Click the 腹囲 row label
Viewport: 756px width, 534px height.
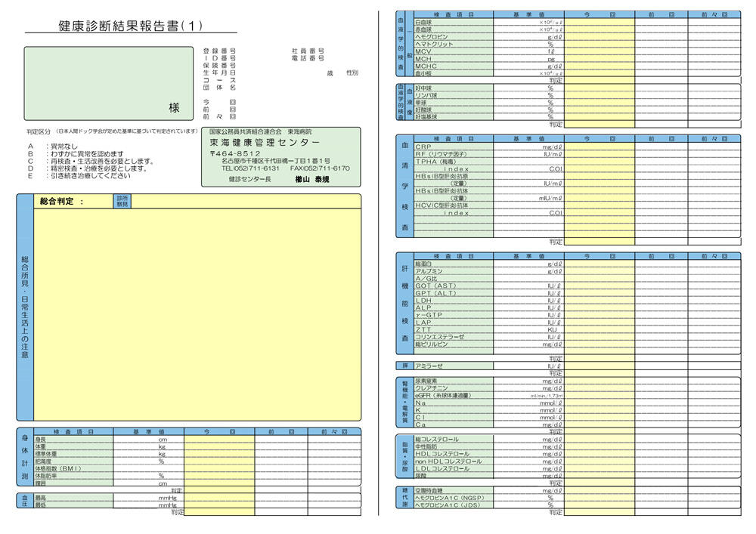pos(41,483)
